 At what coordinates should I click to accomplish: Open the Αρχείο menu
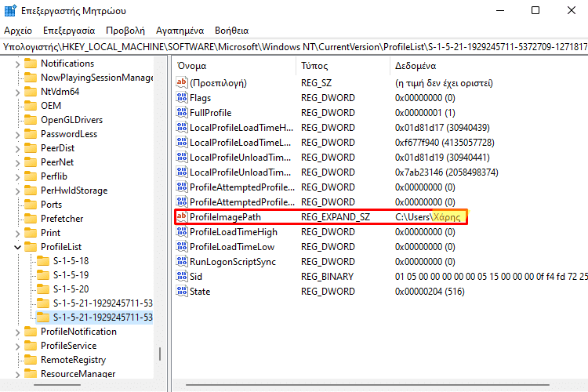point(18,31)
